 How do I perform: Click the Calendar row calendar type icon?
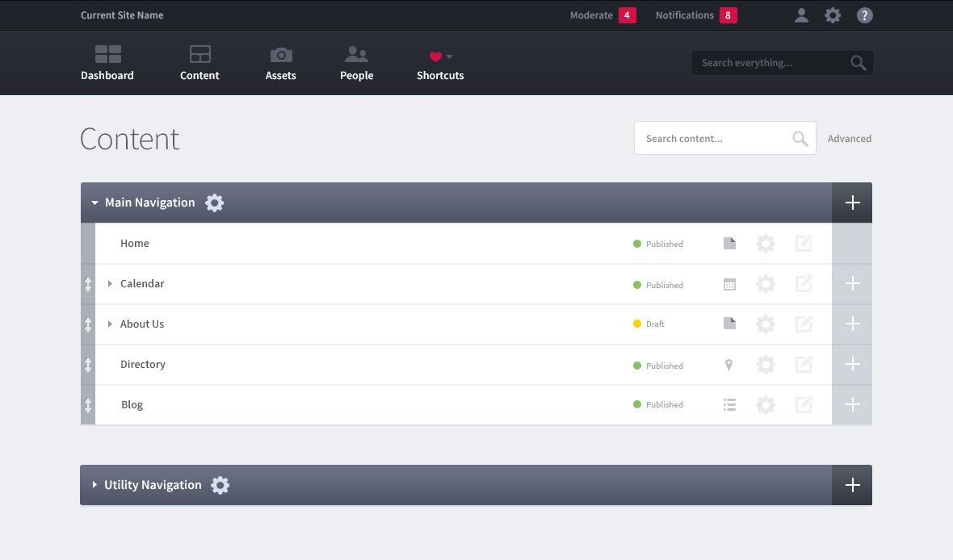click(729, 284)
